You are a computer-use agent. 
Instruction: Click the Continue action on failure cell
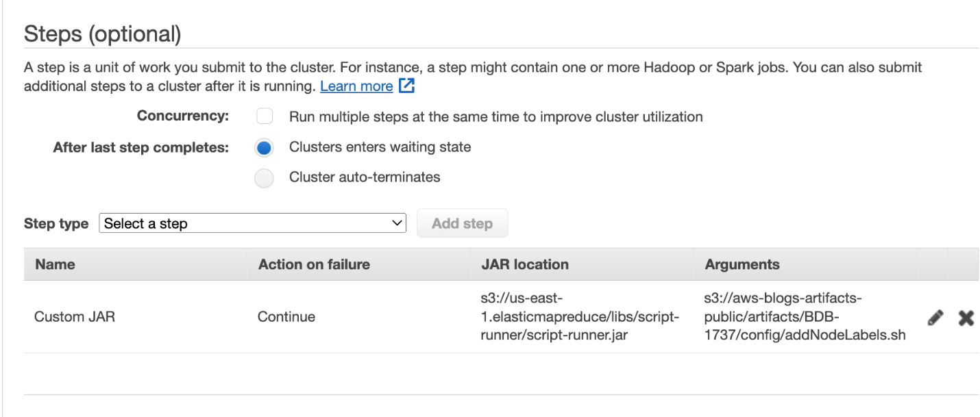click(x=286, y=317)
